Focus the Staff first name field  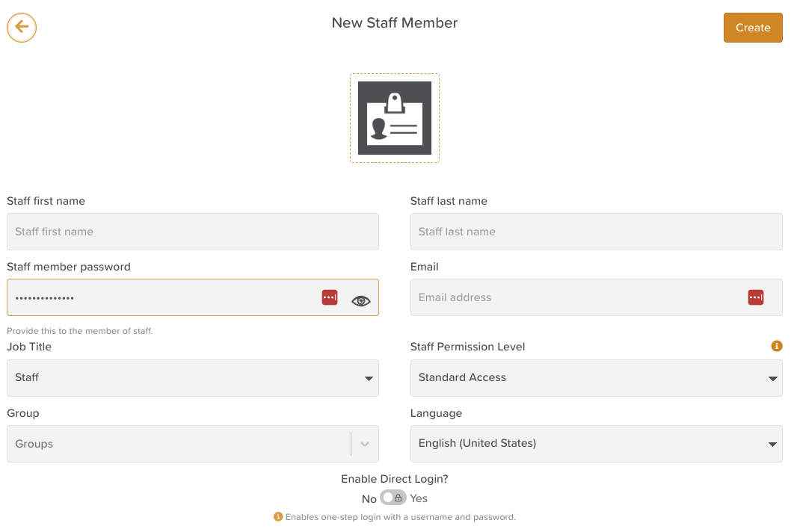tap(192, 232)
